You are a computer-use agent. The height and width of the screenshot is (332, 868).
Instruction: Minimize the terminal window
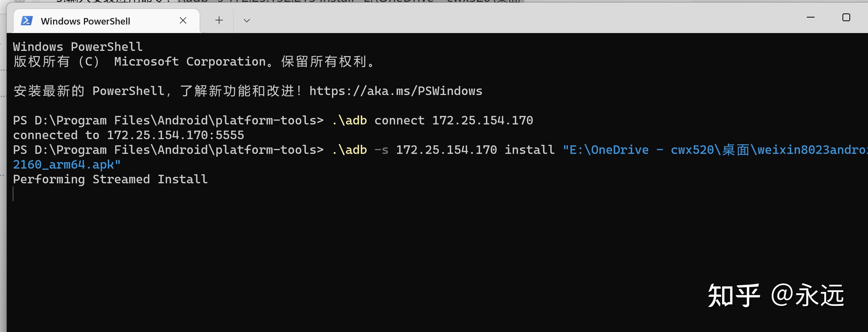(810, 17)
